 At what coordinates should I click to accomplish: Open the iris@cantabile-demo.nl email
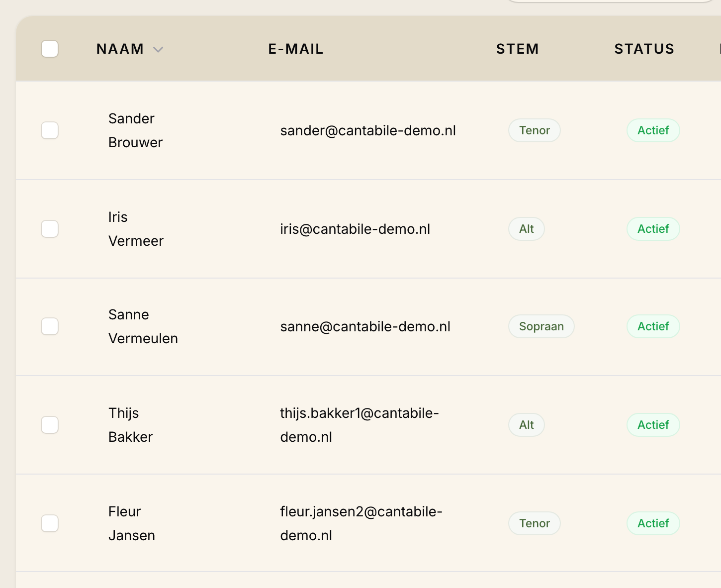pos(355,229)
